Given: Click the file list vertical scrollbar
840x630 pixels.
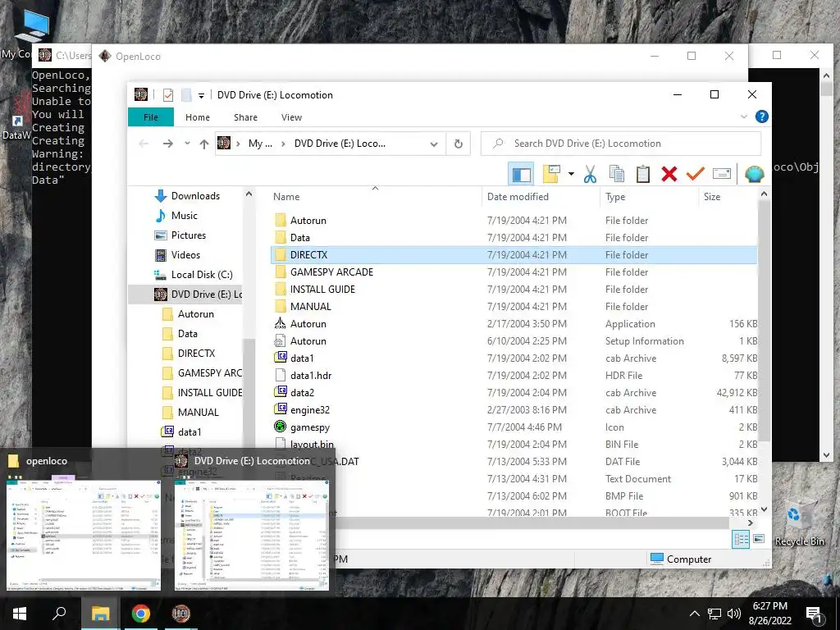Looking at the screenshot, I should point(764,322).
